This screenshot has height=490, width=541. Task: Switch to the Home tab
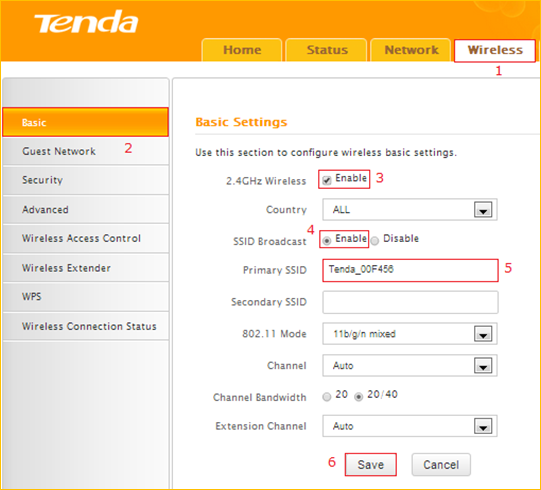(242, 50)
